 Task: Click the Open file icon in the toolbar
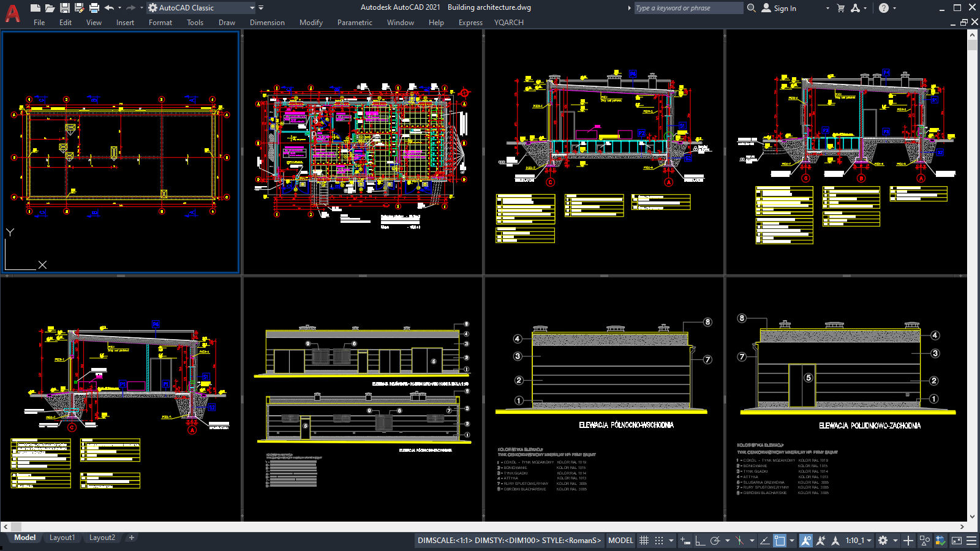click(49, 7)
